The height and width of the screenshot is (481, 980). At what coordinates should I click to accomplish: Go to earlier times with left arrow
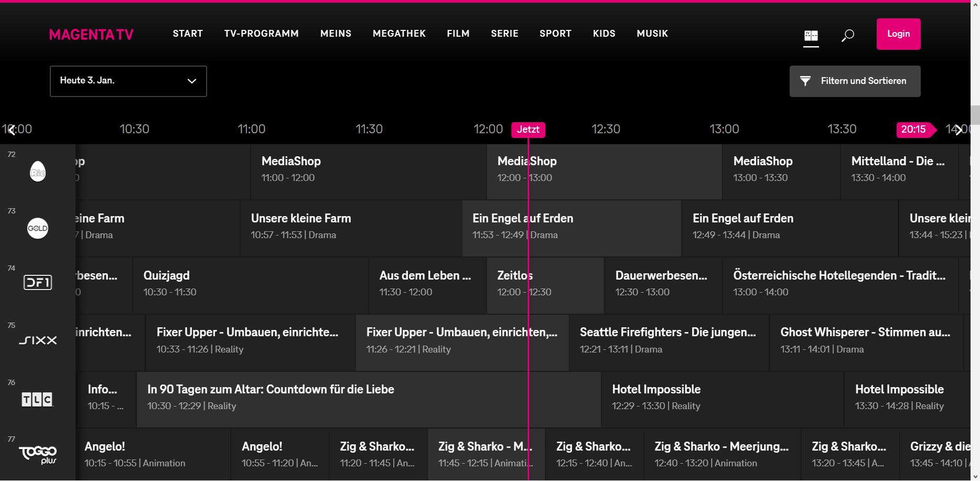[12, 130]
